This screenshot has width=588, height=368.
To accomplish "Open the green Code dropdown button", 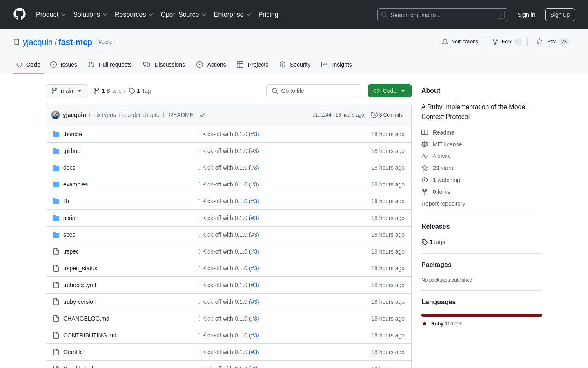I will coord(390,91).
